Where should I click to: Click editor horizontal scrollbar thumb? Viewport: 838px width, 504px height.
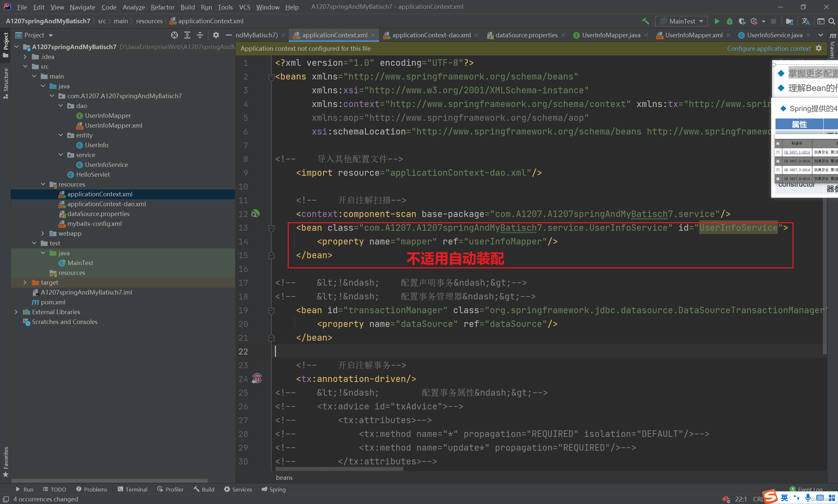pos(339,469)
